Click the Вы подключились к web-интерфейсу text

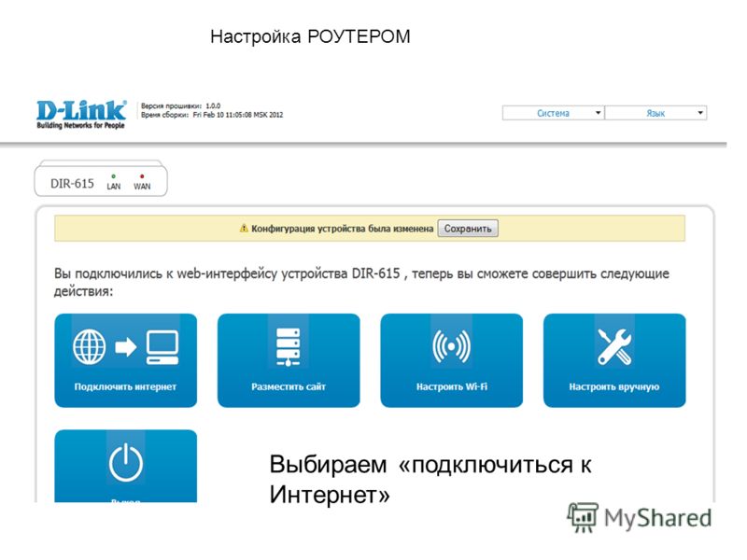click(x=361, y=283)
